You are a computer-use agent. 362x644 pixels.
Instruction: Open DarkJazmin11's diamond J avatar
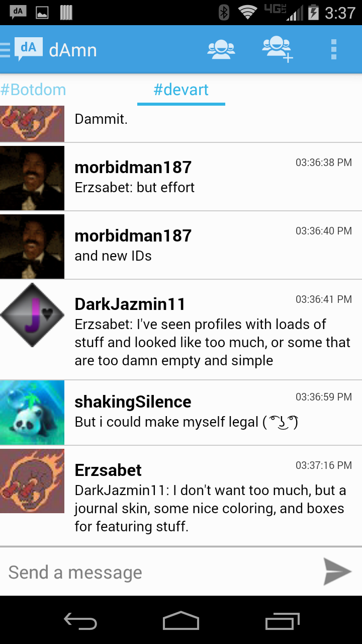pos(32,315)
